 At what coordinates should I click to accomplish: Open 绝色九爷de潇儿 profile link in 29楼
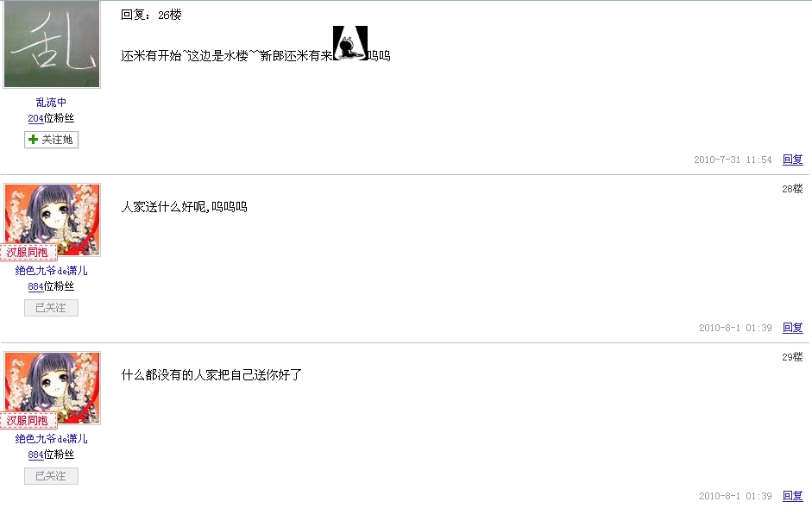51,439
